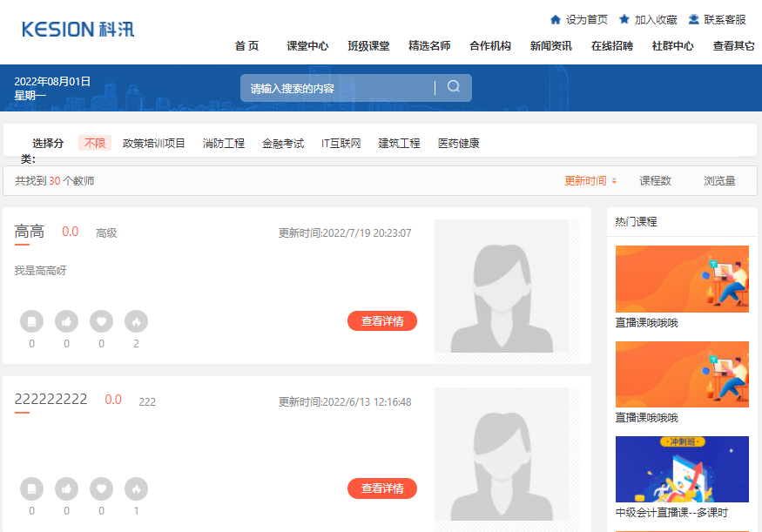Filter teachers by IT互联网 category
Image resolution: width=762 pixels, height=532 pixels.
(x=341, y=144)
